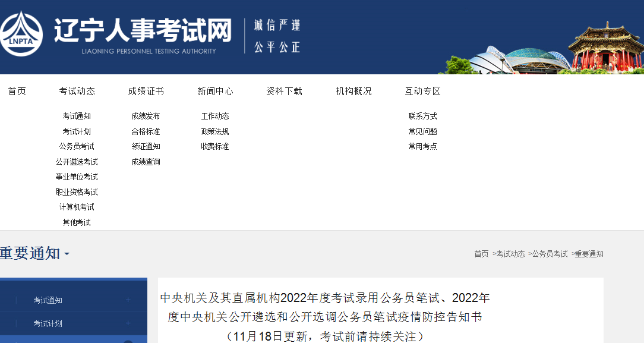
Task: Open 收费标准 link
Action: (215, 147)
